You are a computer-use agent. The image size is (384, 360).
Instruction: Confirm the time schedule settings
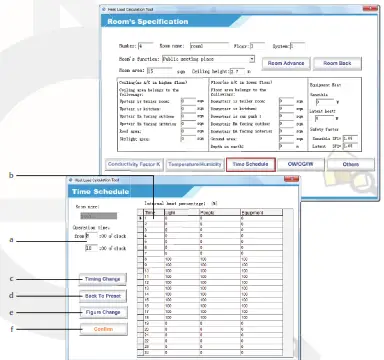pyautogui.click(x=103, y=329)
